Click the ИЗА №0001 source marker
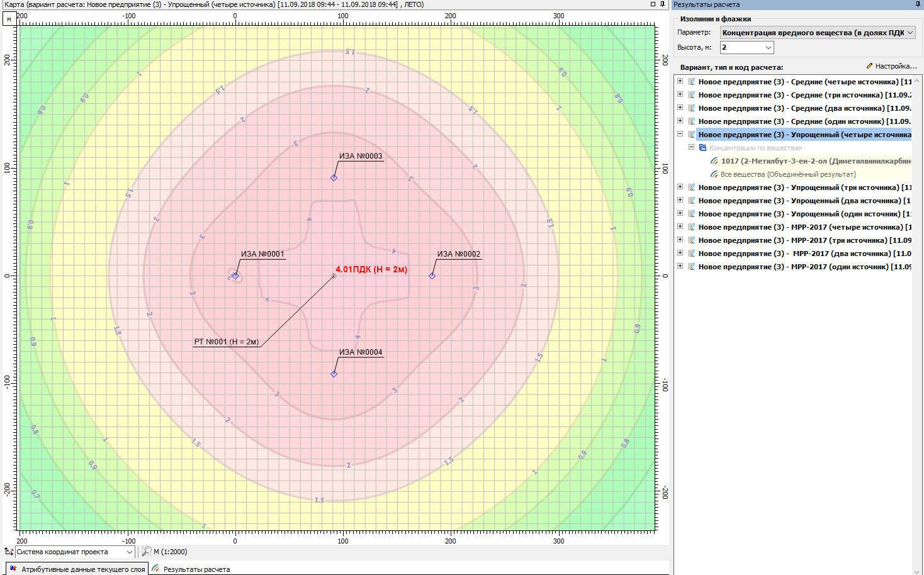The width and height of the screenshot is (924, 575). tap(235, 276)
